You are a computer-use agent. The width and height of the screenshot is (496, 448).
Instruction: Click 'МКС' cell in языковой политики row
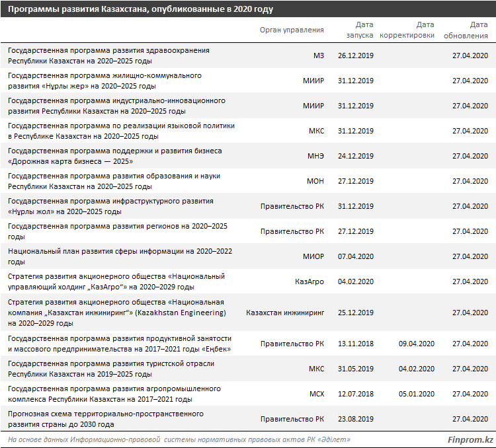coord(316,131)
